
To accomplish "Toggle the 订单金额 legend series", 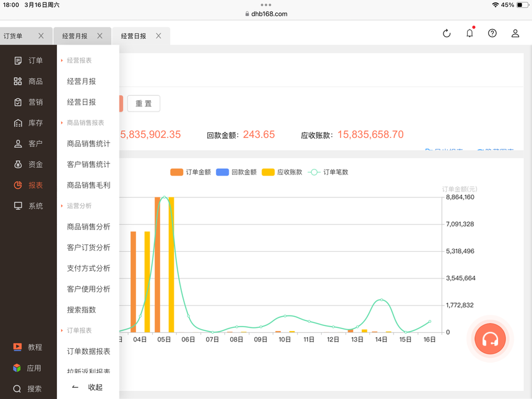I will (191, 173).
